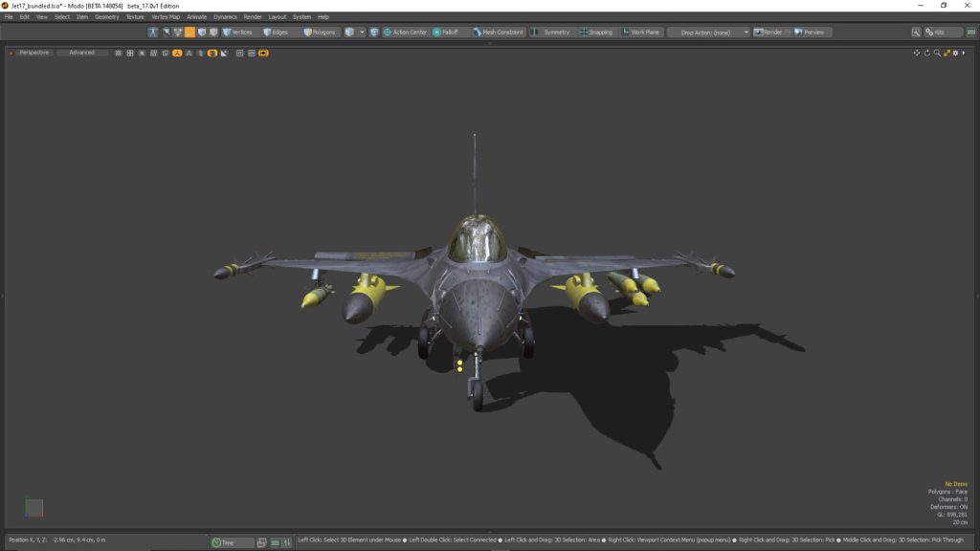Open the Item menu
This screenshot has width=980, height=551.
[82, 17]
